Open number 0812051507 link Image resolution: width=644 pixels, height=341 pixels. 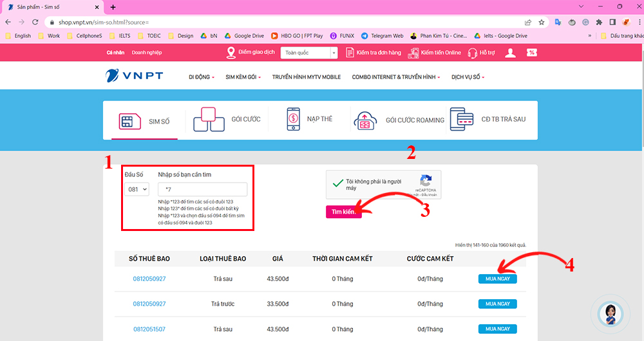[x=149, y=329]
